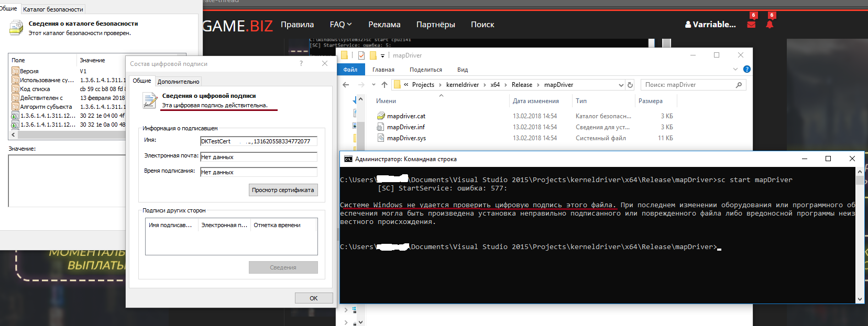Open the FAQ dropdown on forum
This screenshot has width=868, height=326.
(x=340, y=25)
